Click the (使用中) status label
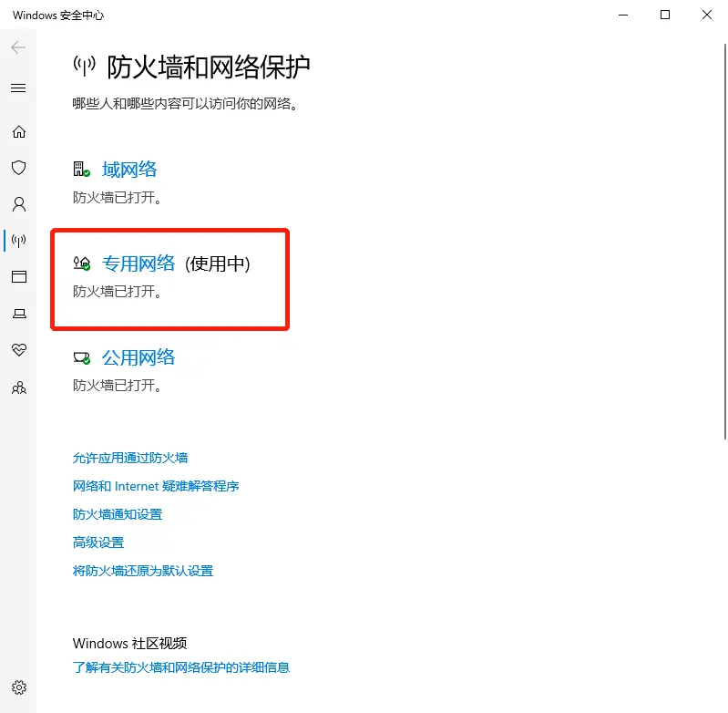 [217, 263]
